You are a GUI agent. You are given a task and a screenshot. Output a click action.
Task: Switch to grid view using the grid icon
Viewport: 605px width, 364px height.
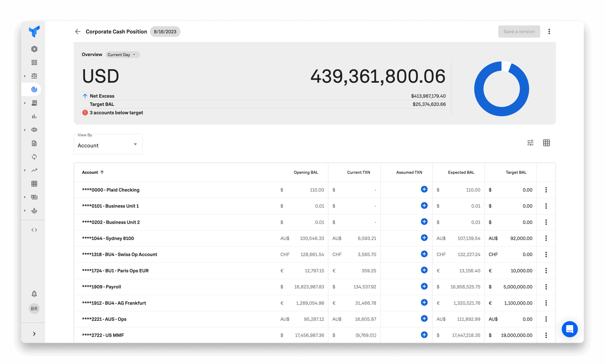546,143
